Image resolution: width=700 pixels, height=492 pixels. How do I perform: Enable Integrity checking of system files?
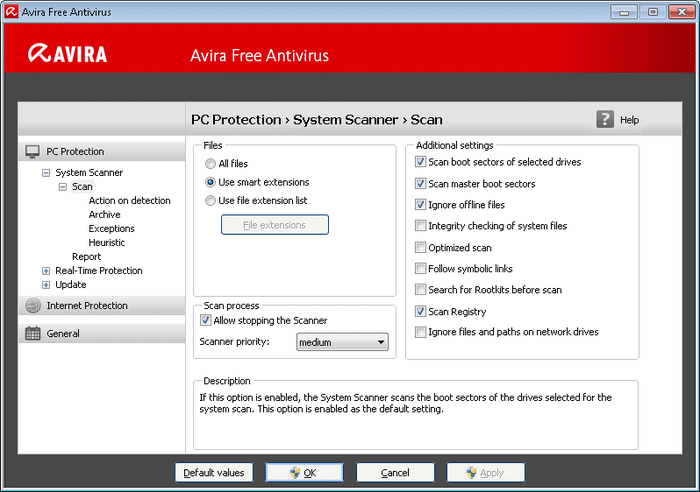pyautogui.click(x=420, y=225)
